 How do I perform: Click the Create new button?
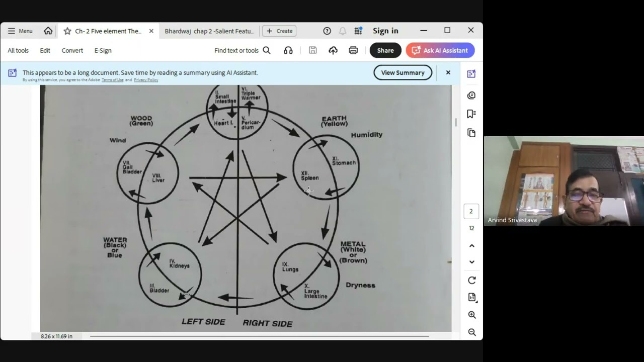pyautogui.click(x=279, y=31)
